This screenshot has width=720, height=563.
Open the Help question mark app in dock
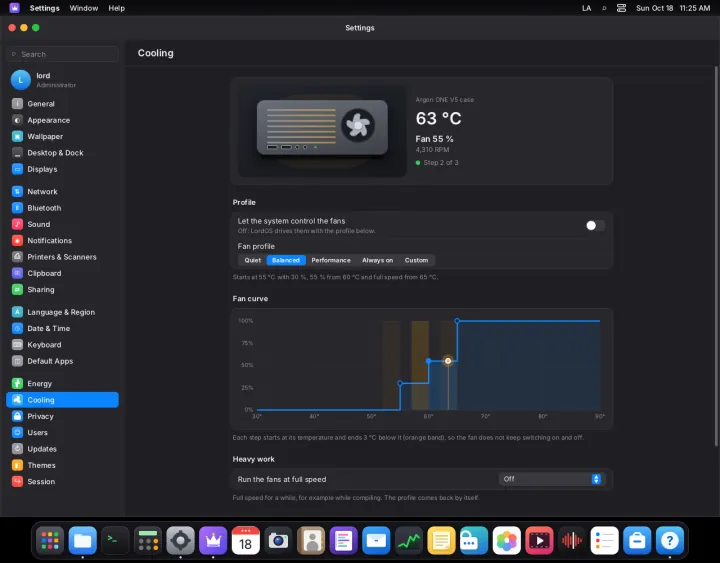pos(669,540)
